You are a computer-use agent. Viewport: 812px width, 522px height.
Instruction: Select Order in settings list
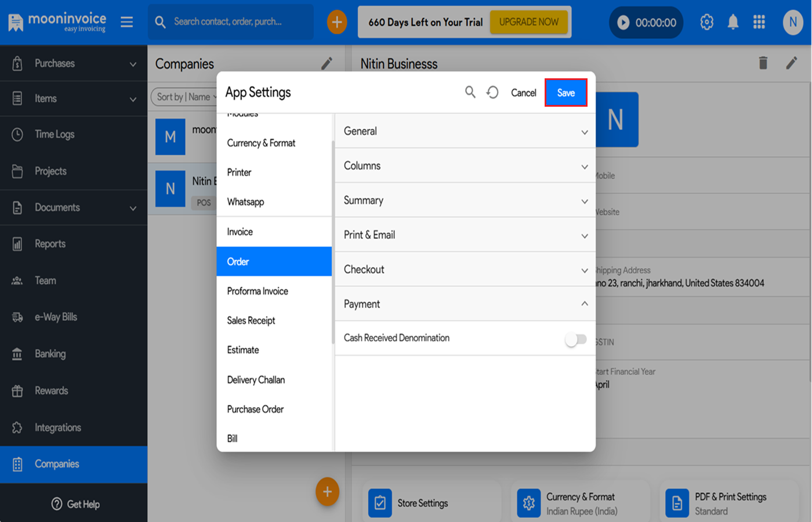pyautogui.click(x=274, y=262)
